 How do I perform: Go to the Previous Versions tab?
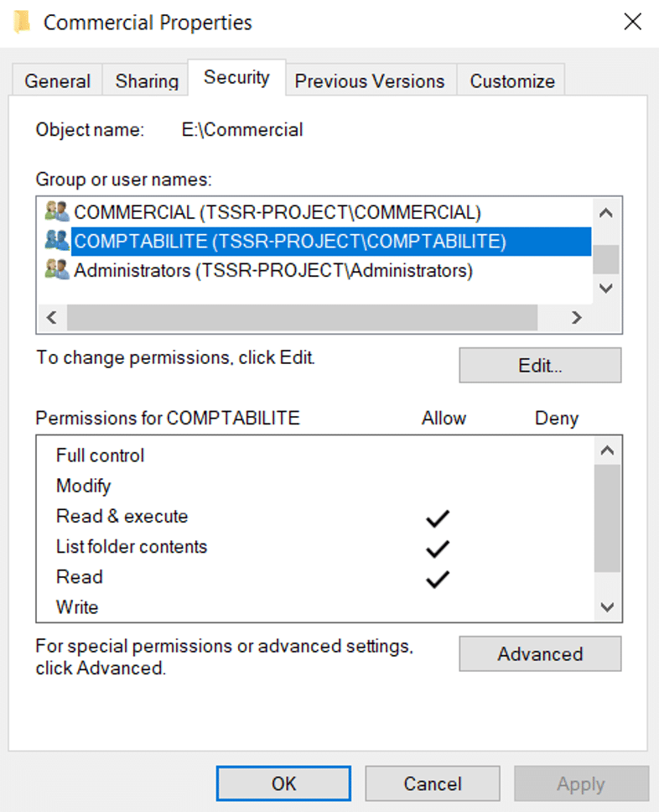[x=370, y=81]
